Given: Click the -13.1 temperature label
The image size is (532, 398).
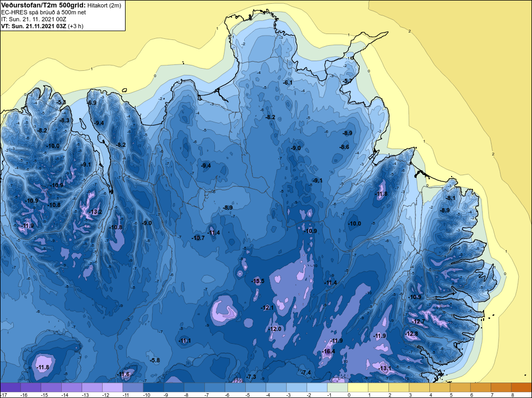Looking at the screenshot, I should [385, 368].
